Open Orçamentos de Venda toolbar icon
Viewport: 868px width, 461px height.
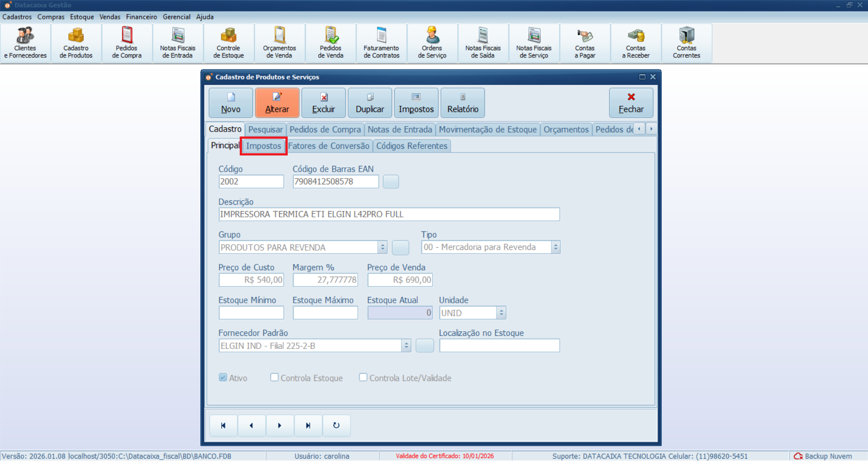(280, 43)
